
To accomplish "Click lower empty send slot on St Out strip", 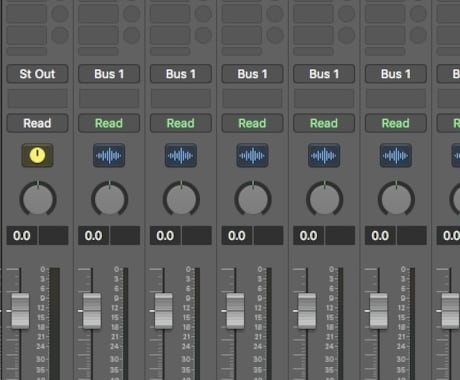I will click(27, 35).
